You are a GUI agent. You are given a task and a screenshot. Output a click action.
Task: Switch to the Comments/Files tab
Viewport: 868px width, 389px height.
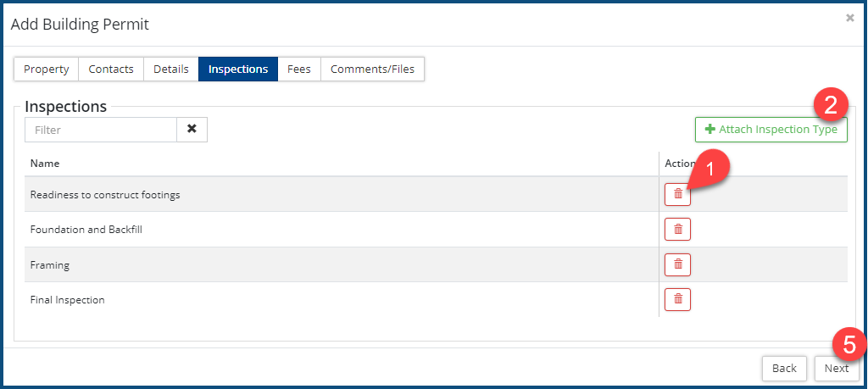coord(372,69)
